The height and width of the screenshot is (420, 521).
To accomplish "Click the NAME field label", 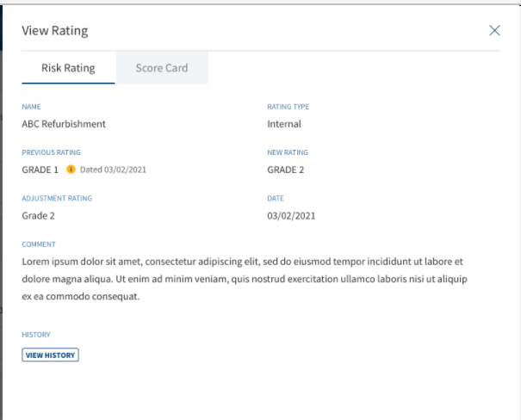I will click(31, 107).
